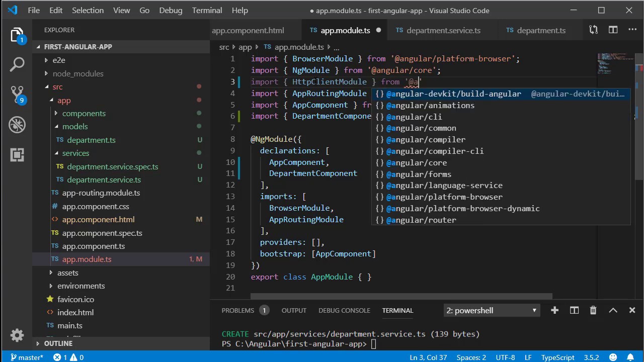Expand the components folder
This screenshot has width=644, height=362.
tap(84, 114)
